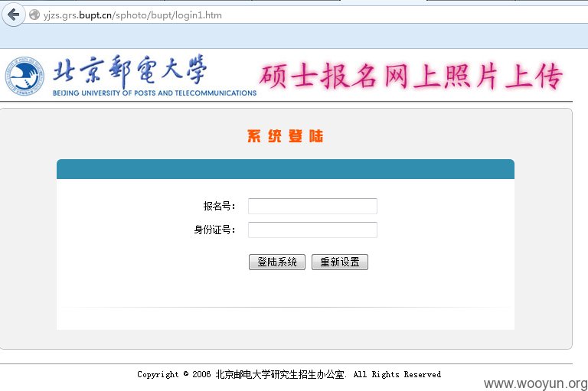This screenshot has height=391, width=588.
Task: Click the 系统登陆 heading text
Action: click(x=285, y=136)
